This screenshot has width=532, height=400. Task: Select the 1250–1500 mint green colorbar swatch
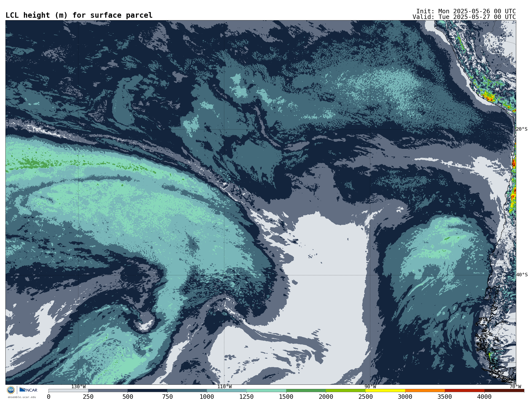266,391
